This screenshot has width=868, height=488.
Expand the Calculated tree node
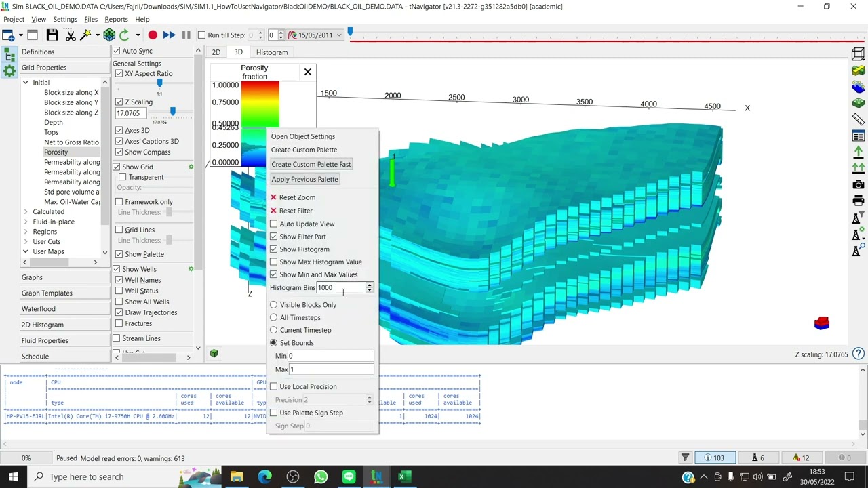click(x=26, y=211)
